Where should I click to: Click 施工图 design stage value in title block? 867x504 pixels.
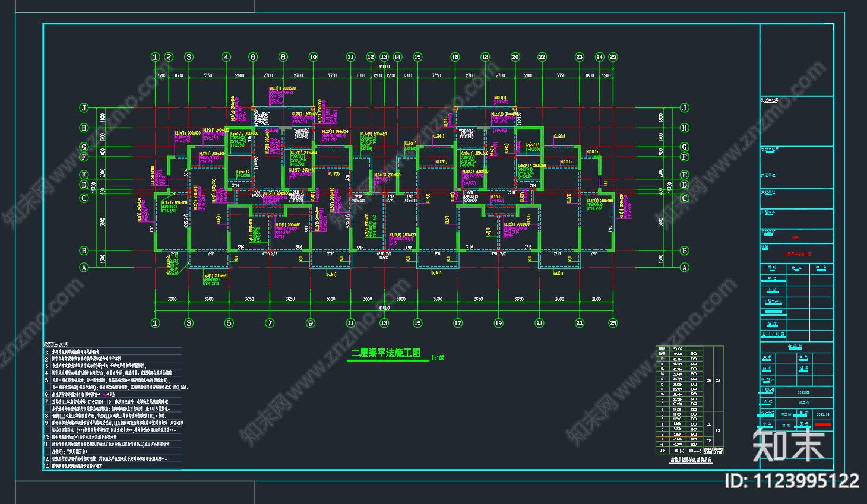pos(786,415)
